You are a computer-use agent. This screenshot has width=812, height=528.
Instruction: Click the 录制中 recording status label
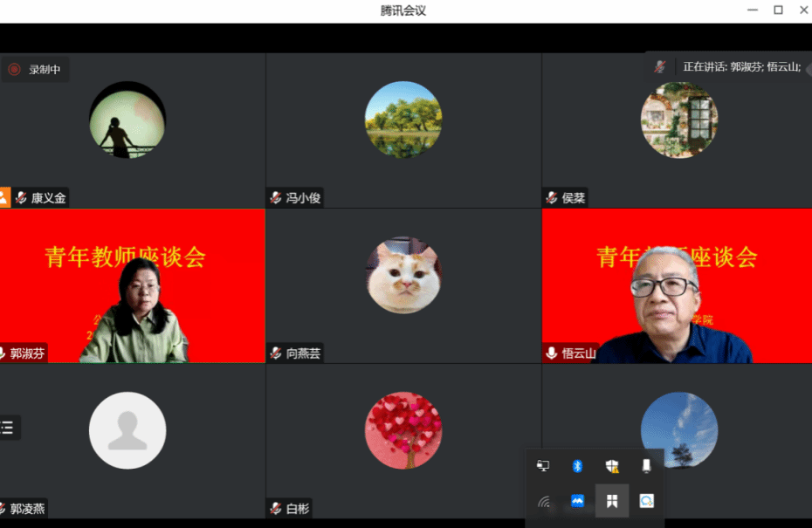coord(45,70)
